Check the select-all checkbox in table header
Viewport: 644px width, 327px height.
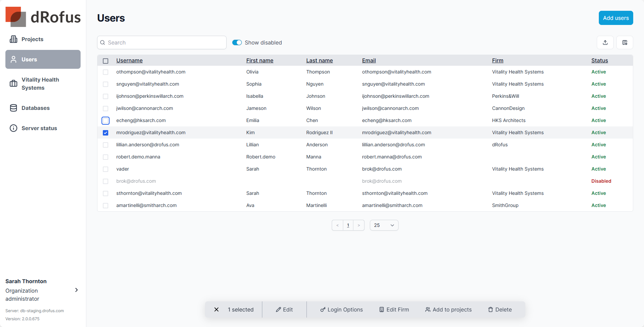tap(106, 61)
